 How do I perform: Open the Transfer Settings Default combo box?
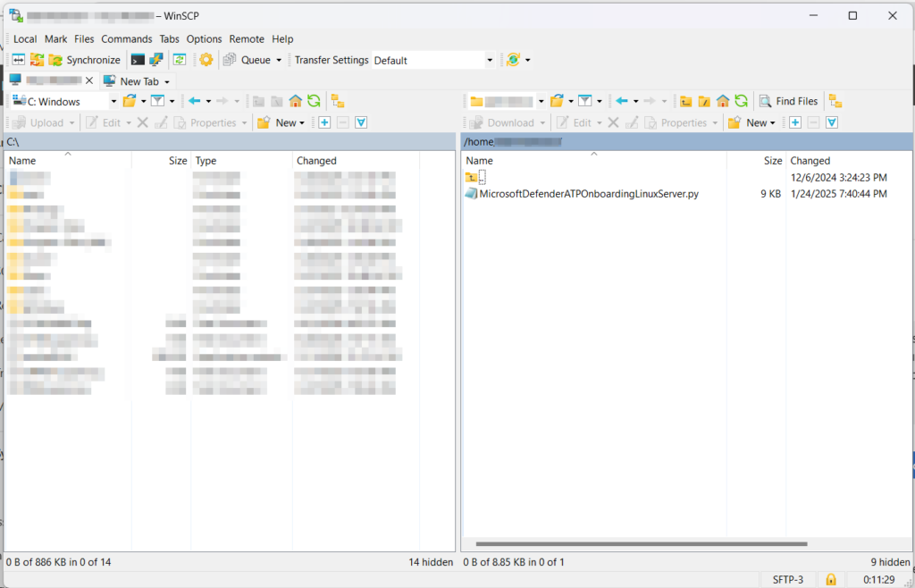coord(433,60)
